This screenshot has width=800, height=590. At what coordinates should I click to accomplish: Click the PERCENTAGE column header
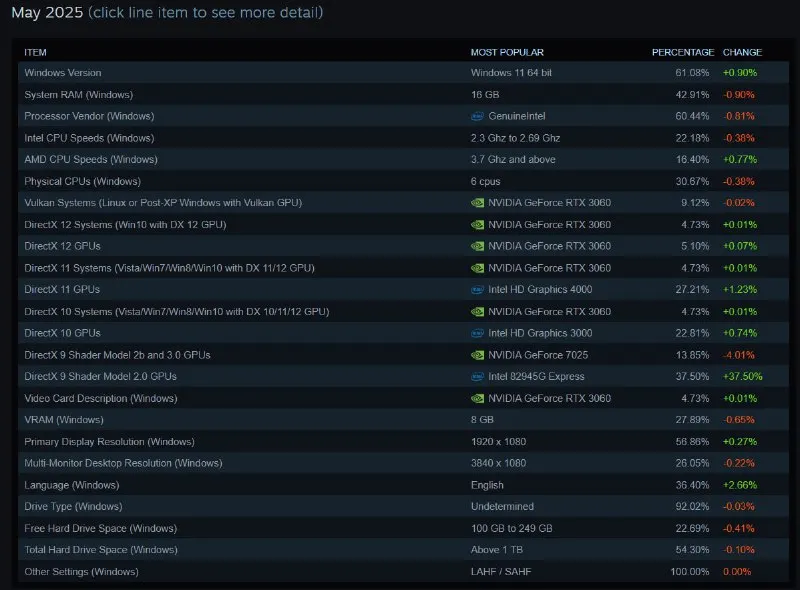[683, 53]
